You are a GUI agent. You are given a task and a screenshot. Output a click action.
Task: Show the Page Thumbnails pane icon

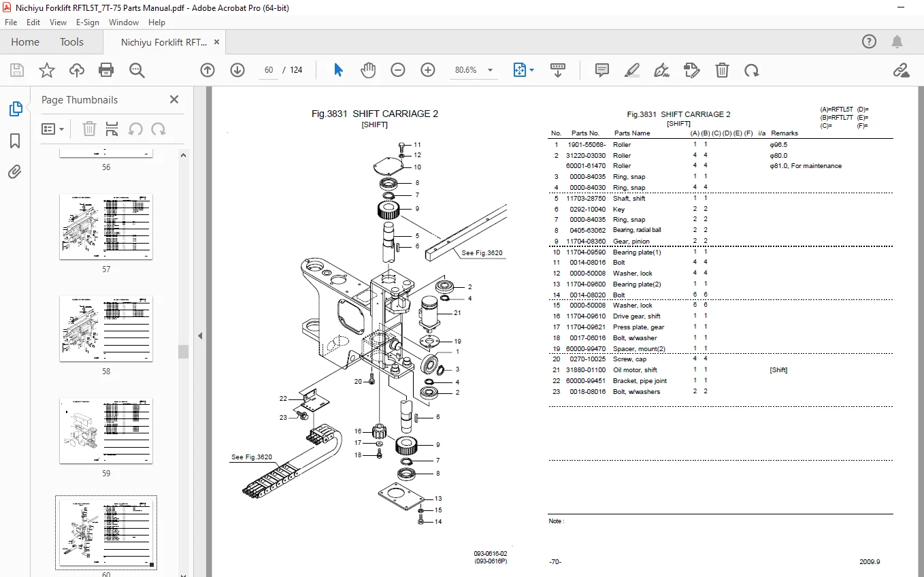tap(15, 109)
